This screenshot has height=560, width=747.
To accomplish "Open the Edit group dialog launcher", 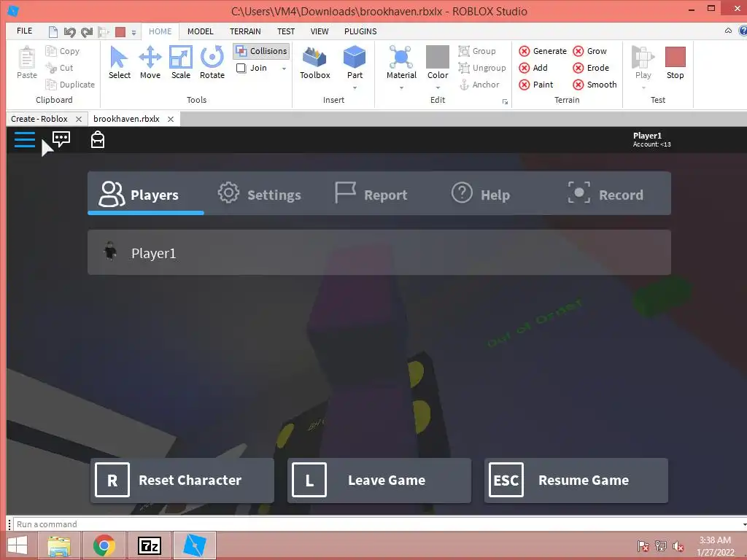I will (x=505, y=102).
